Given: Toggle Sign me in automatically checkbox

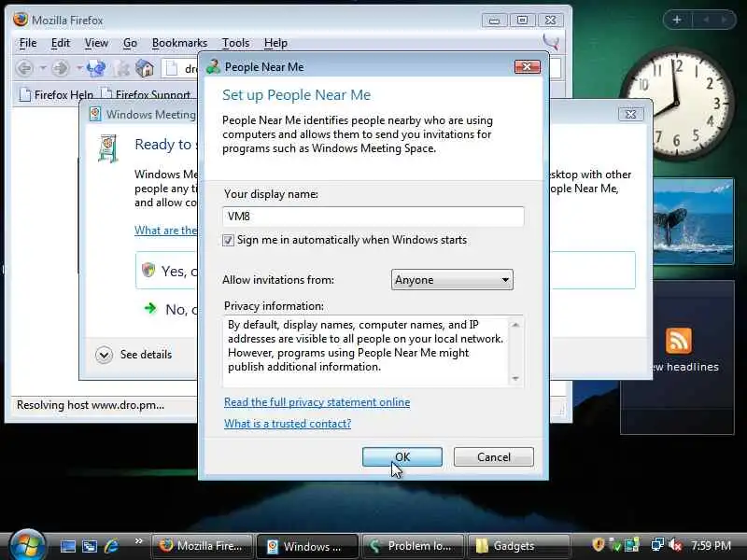Looking at the screenshot, I should (x=228, y=240).
